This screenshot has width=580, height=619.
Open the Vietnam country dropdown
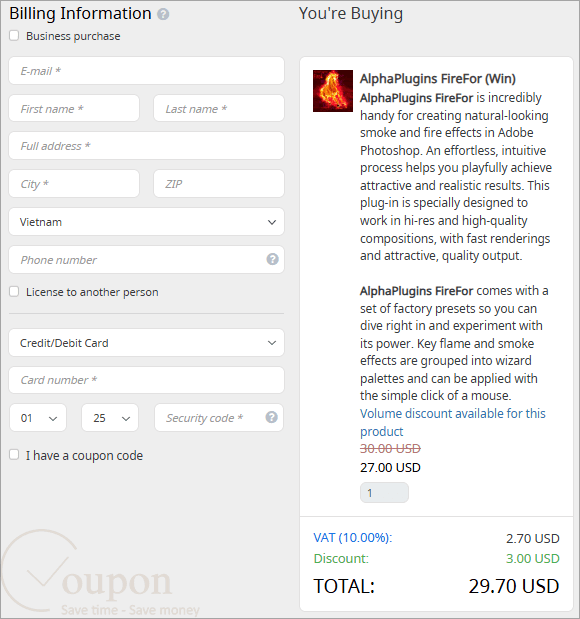coord(146,222)
